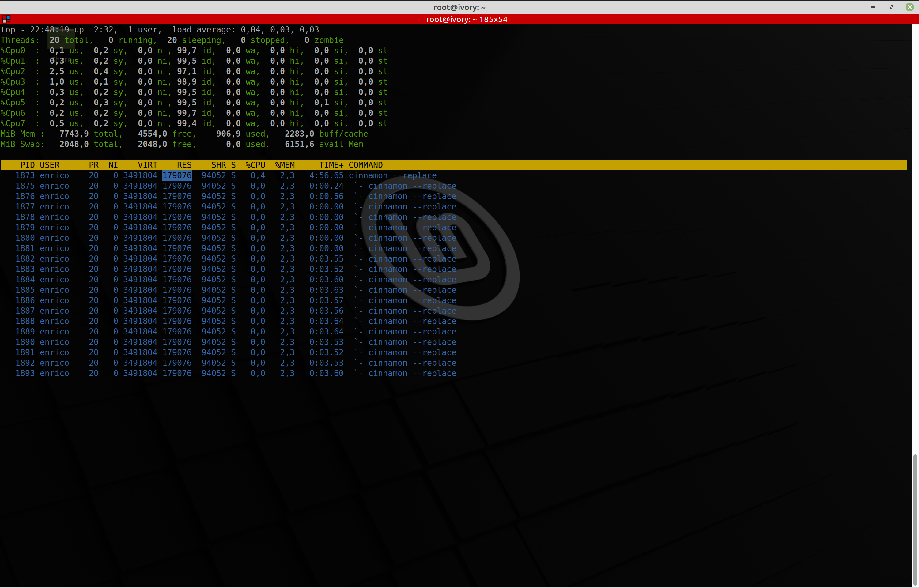
Task: Click the VIRT column header
Action: [147, 165]
